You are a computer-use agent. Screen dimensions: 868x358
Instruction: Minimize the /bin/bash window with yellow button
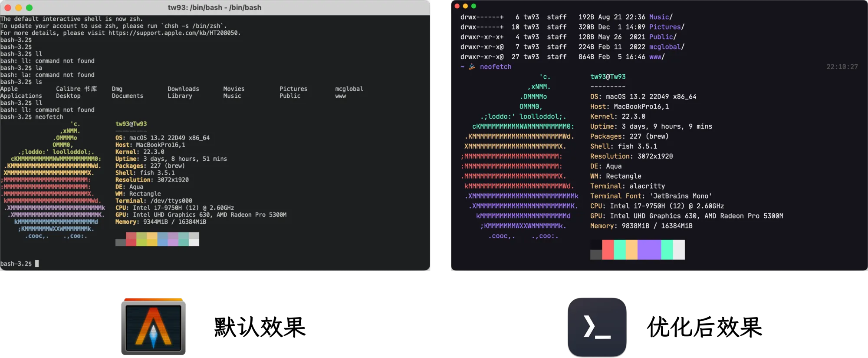19,8
